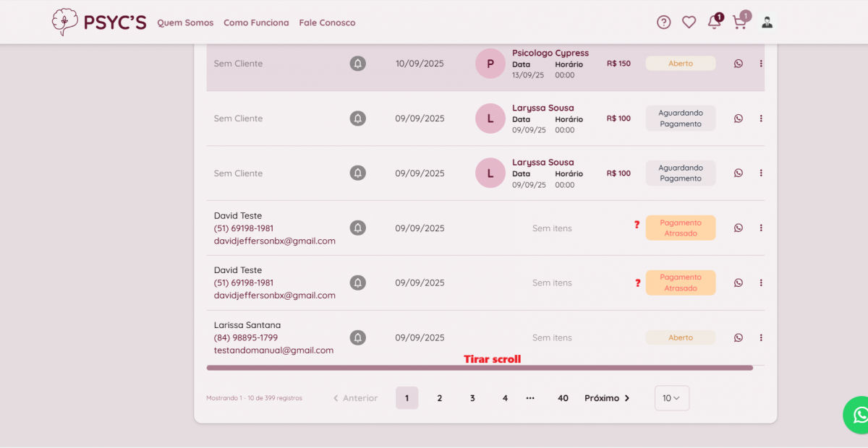Open Como Funciona menu item
This screenshot has width=868, height=448.
click(x=256, y=23)
